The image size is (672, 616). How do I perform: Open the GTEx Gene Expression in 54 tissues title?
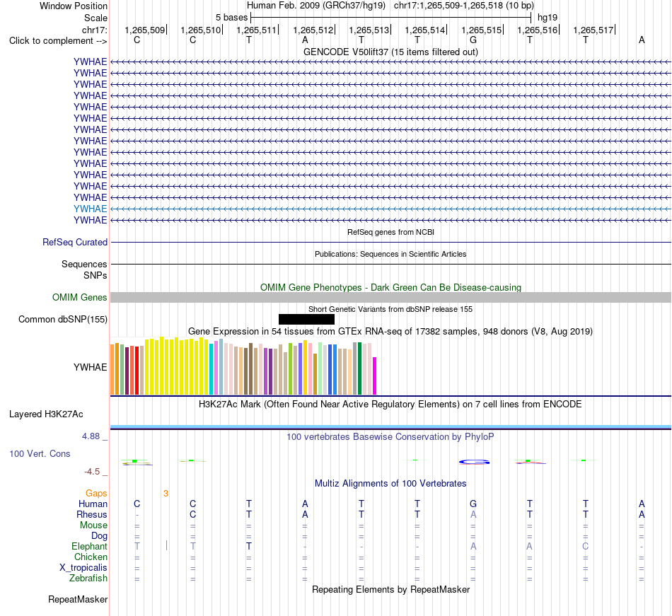tap(390, 332)
